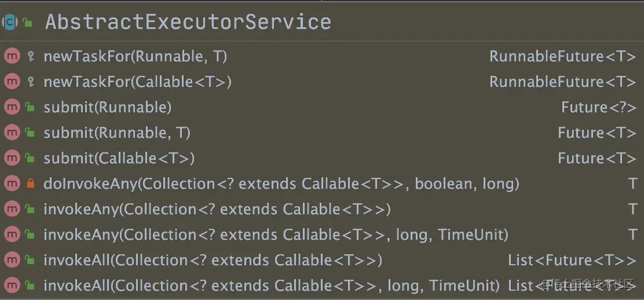Click the public visibility icon next to class name
This screenshot has height=300, width=644.
[x=27, y=23]
